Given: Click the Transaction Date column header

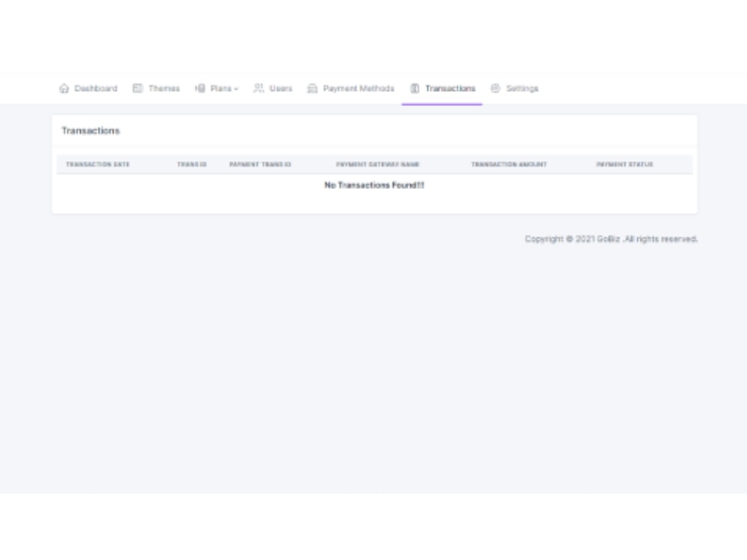Looking at the screenshot, I should coord(98,165).
